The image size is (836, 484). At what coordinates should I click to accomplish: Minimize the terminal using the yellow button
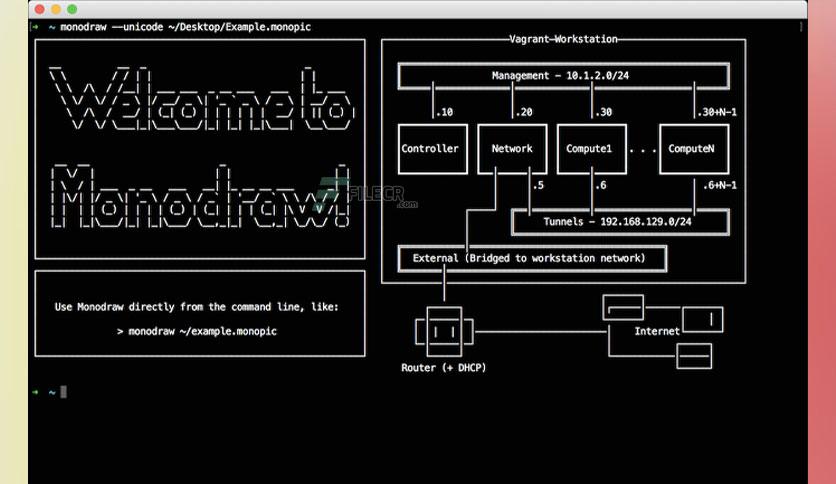click(56, 9)
